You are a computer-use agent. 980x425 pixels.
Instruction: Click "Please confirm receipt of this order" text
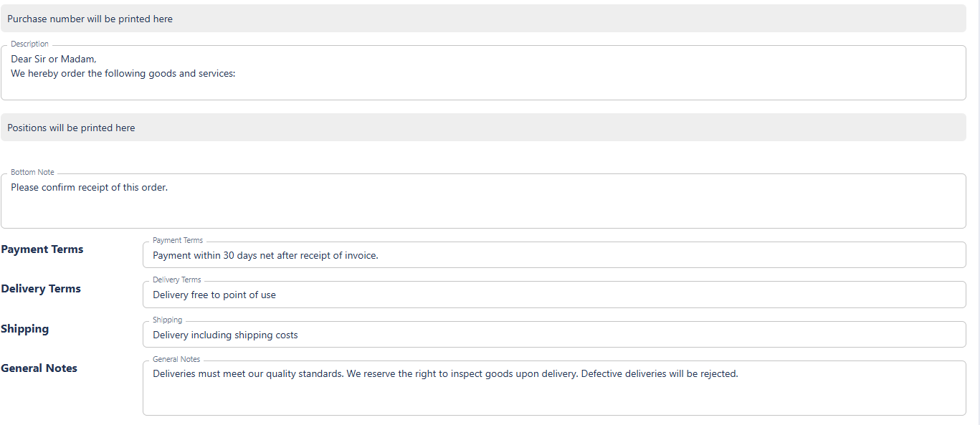[x=89, y=188]
